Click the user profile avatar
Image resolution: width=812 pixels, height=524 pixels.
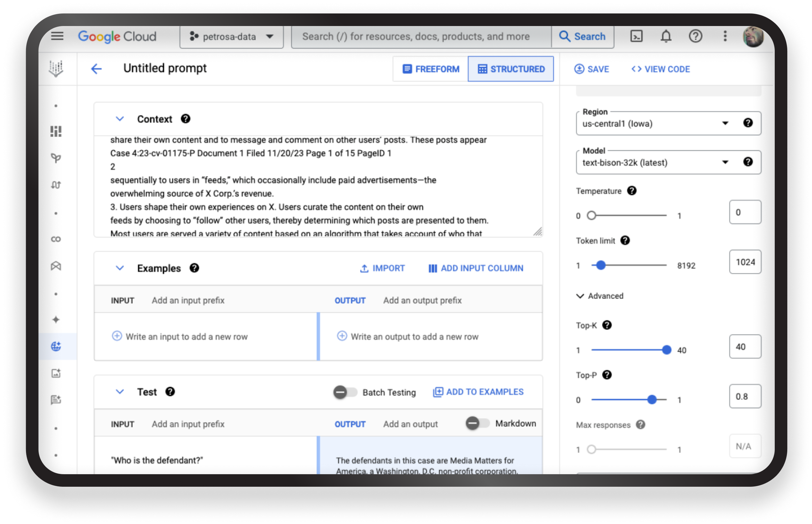pos(753,37)
